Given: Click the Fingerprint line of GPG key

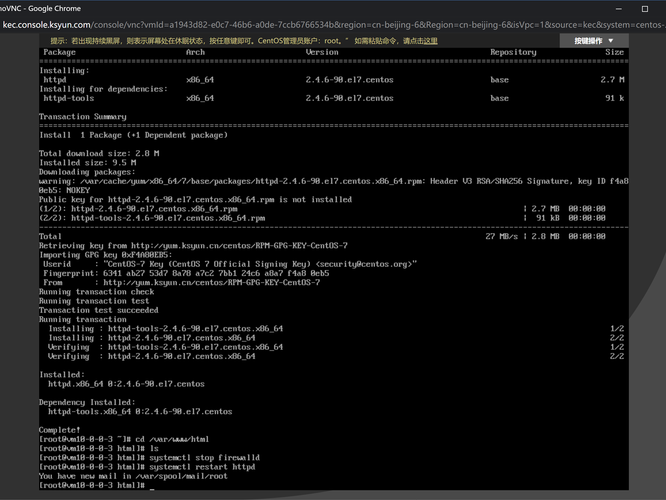Looking at the screenshot, I should click(186, 273).
